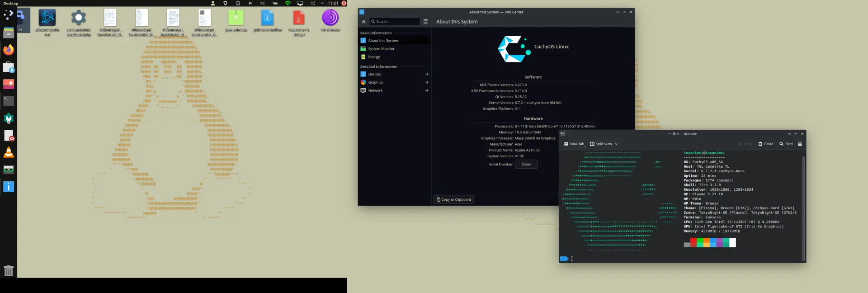Focus the Search field in Info Center

[395, 21]
